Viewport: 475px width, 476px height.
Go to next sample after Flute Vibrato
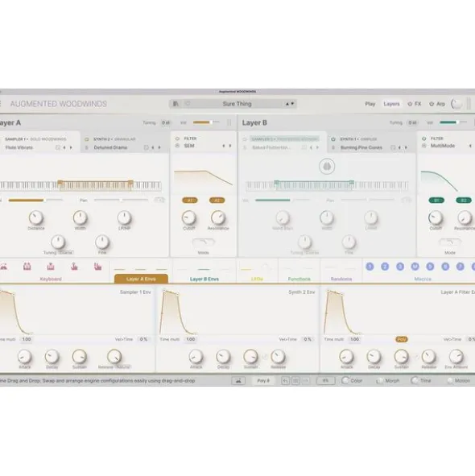(71, 147)
